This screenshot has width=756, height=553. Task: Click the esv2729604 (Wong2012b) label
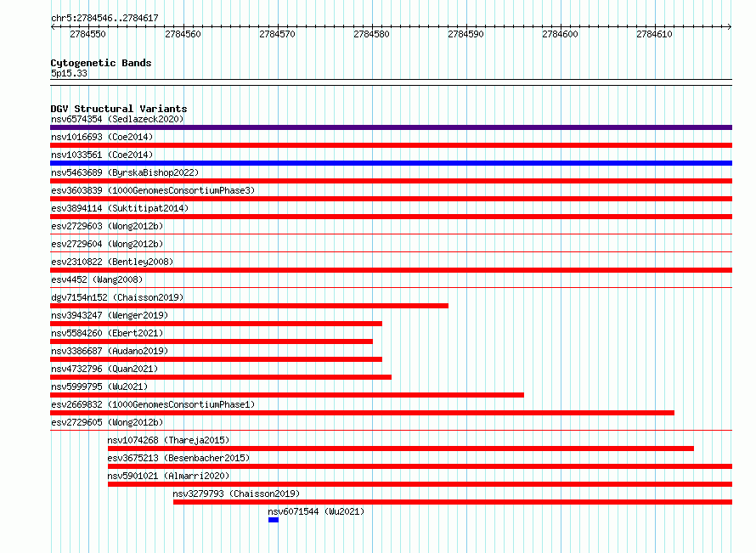[x=107, y=244]
